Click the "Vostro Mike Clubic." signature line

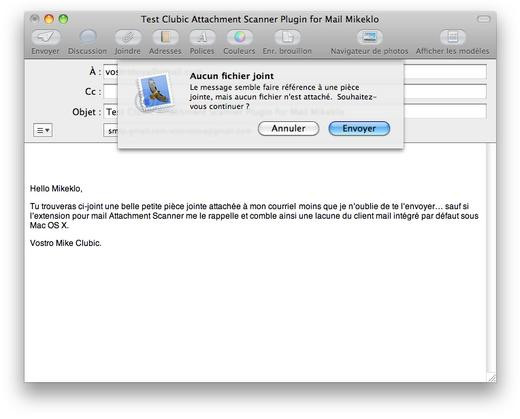coord(65,243)
